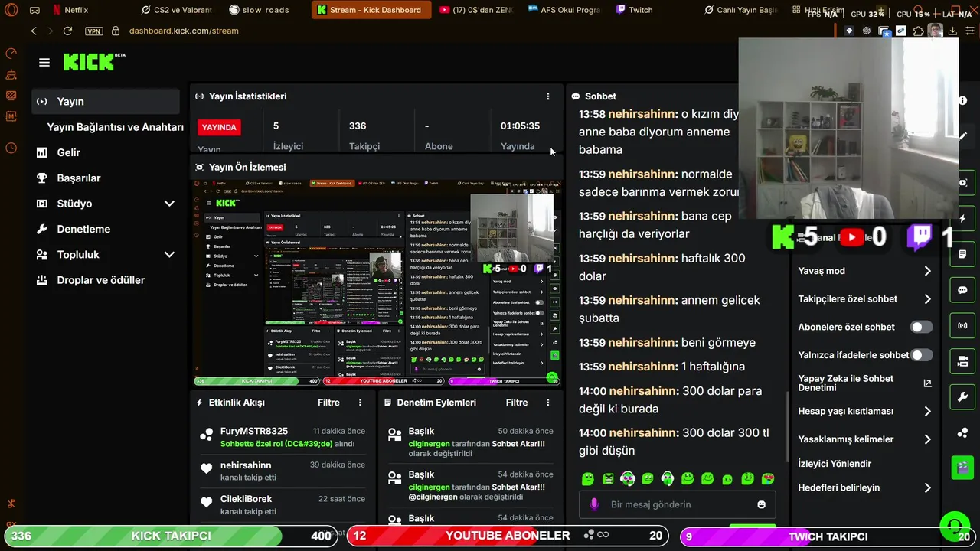Click the YOUTUBE ABONELER progress bar
The image size is (980, 551).
click(508, 536)
